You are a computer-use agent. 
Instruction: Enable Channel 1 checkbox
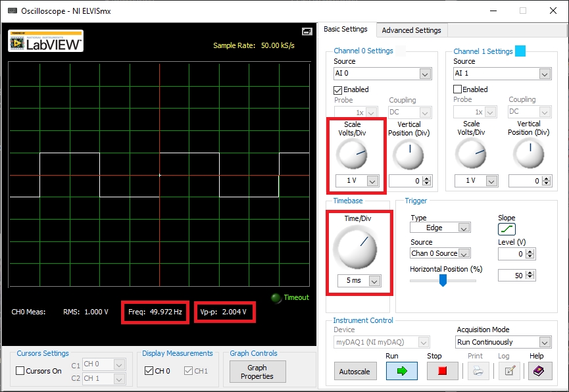(458, 89)
